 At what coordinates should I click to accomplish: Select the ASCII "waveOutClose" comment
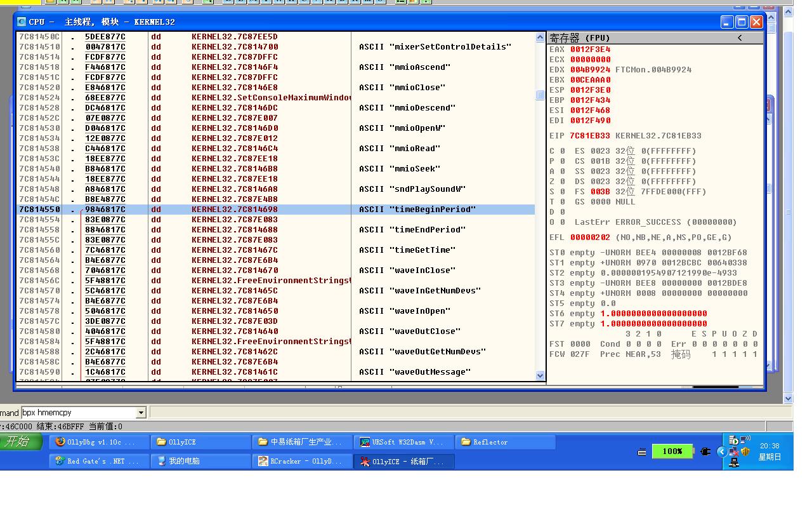409,331
